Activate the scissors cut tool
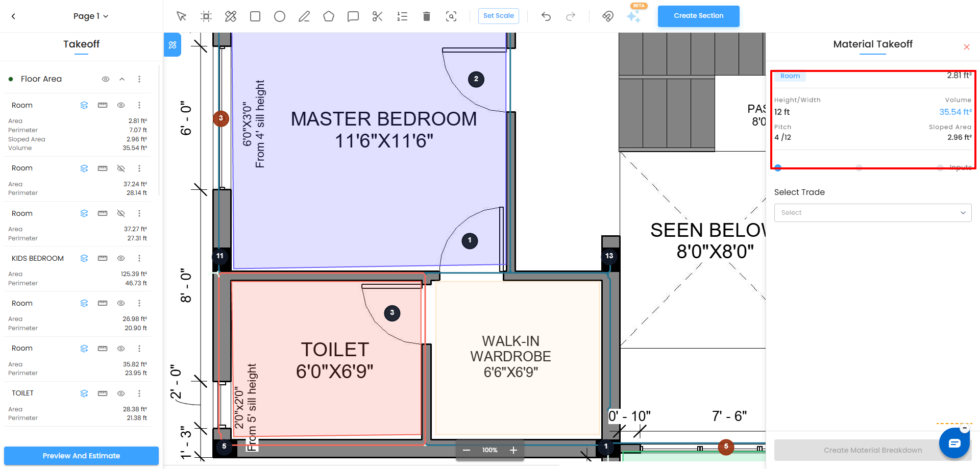Screen dimensions: 980x469 pyautogui.click(x=378, y=16)
